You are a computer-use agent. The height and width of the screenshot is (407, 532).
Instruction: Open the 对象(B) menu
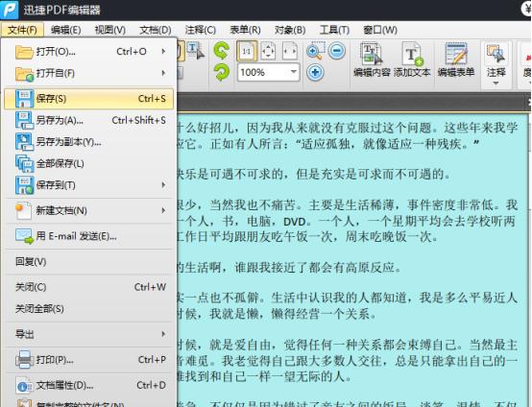[290, 30]
